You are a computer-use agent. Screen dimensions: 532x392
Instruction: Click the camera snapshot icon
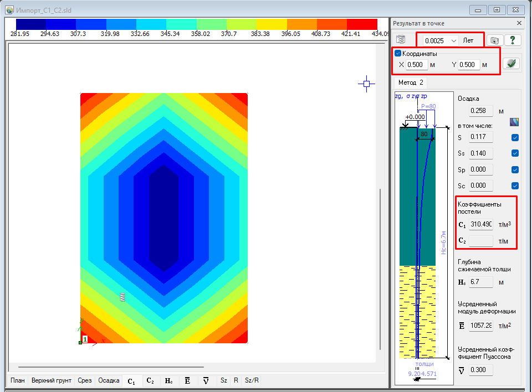(495, 40)
